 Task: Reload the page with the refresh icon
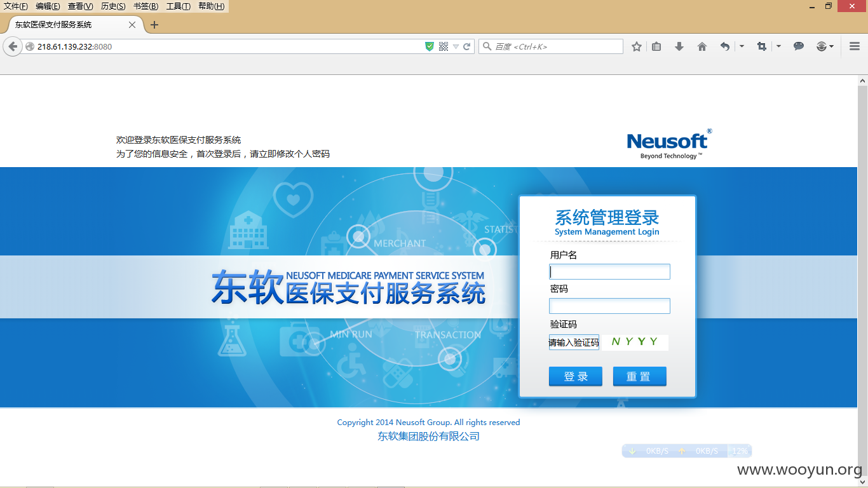click(467, 46)
